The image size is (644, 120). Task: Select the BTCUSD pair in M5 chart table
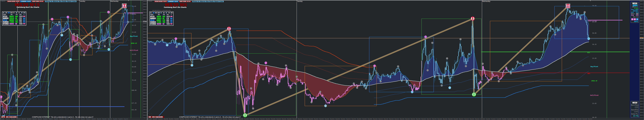pos(153,24)
